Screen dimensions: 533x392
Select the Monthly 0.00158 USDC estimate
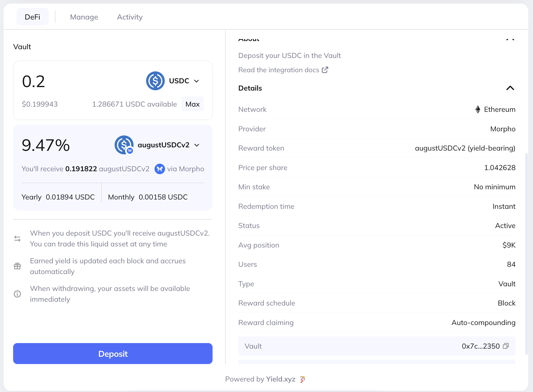click(x=148, y=197)
